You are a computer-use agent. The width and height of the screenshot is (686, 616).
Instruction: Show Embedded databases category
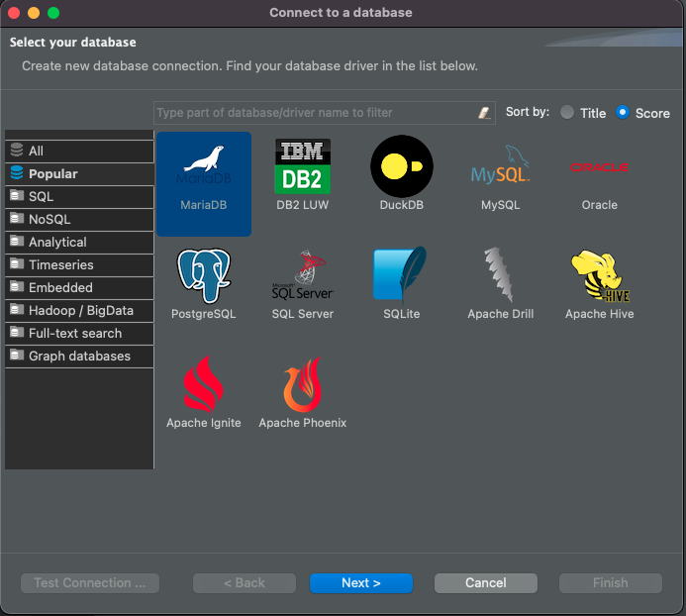(x=79, y=287)
